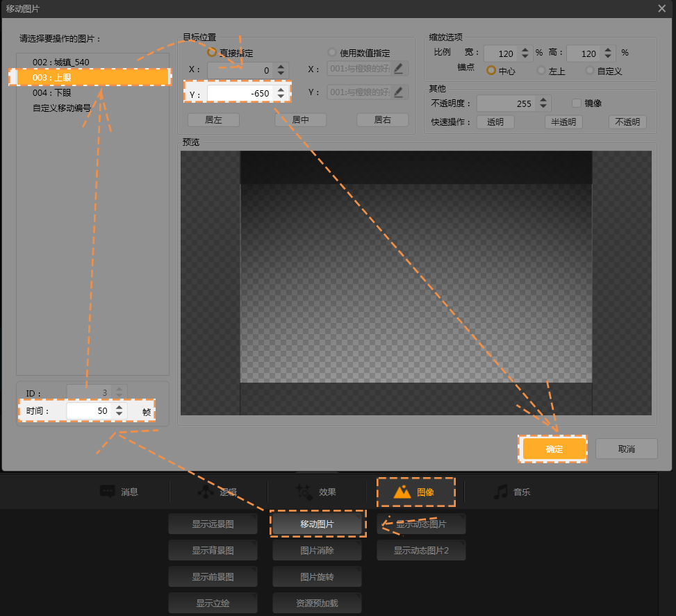
Task: Enable the 镜像 (mirror) checkbox
Action: coord(576,103)
